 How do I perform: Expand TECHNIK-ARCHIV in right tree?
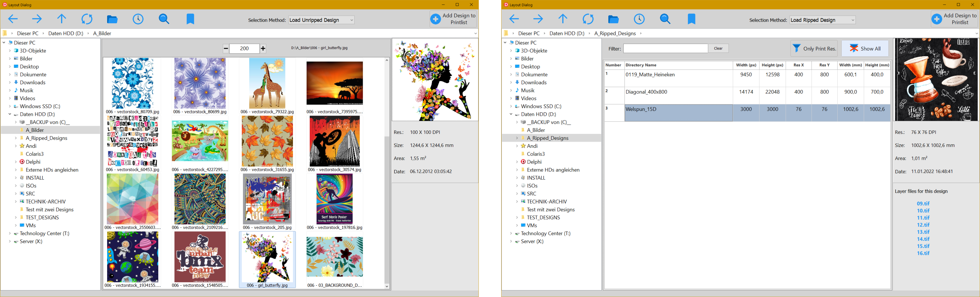click(516, 202)
